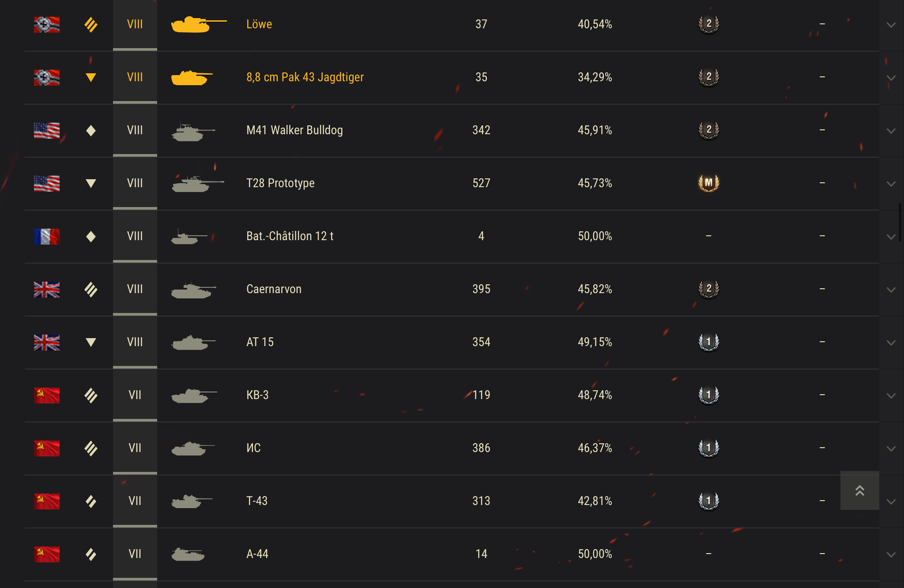Open the 8,8 cm Pak 43 Jagdtiger link
This screenshot has height=588, width=904.
[x=305, y=77]
